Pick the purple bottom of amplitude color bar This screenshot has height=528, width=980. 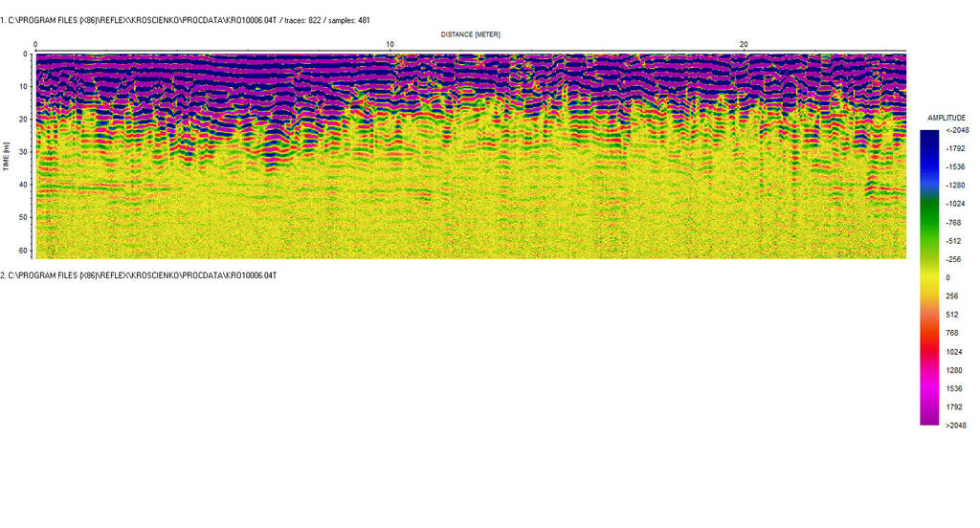pyautogui.click(x=929, y=416)
